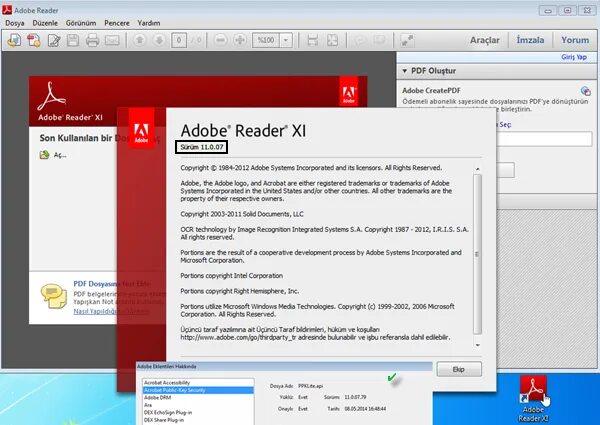Click the zoom in plus icon
The image size is (600, 425).
(240, 40)
